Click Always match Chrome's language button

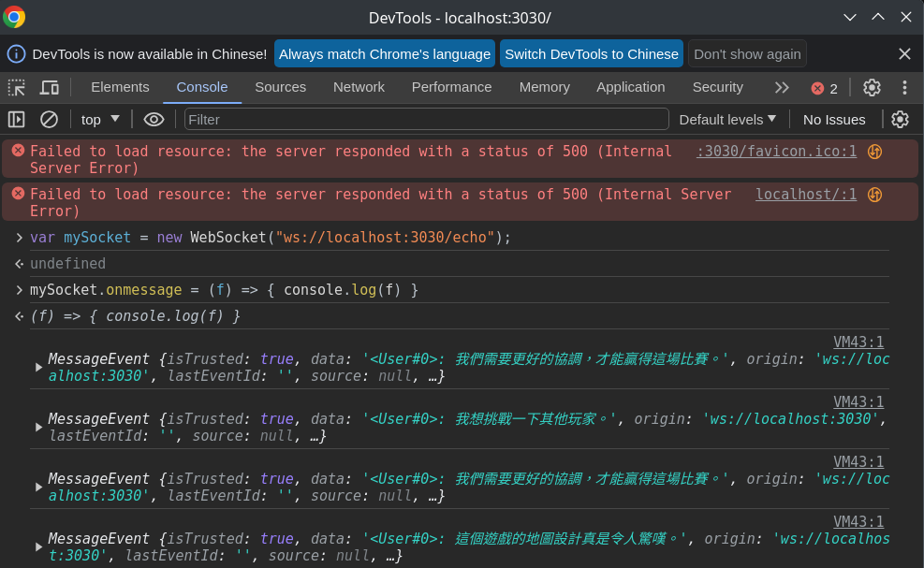tap(385, 53)
